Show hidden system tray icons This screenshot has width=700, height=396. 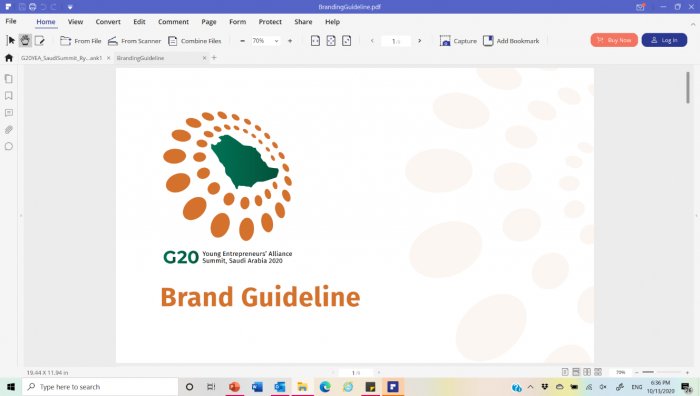(x=530, y=387)
